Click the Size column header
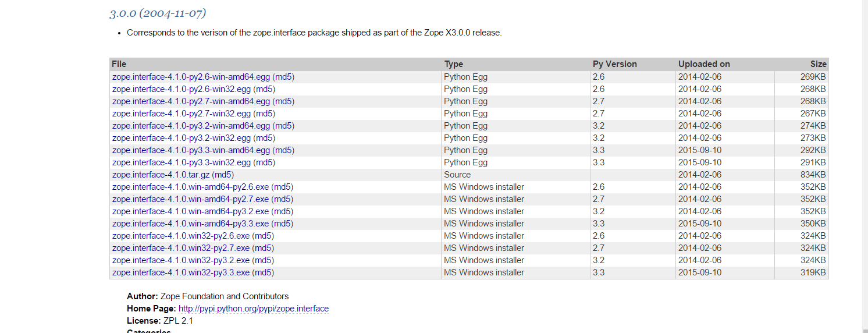The image size is (868, 333). [818, 64]
